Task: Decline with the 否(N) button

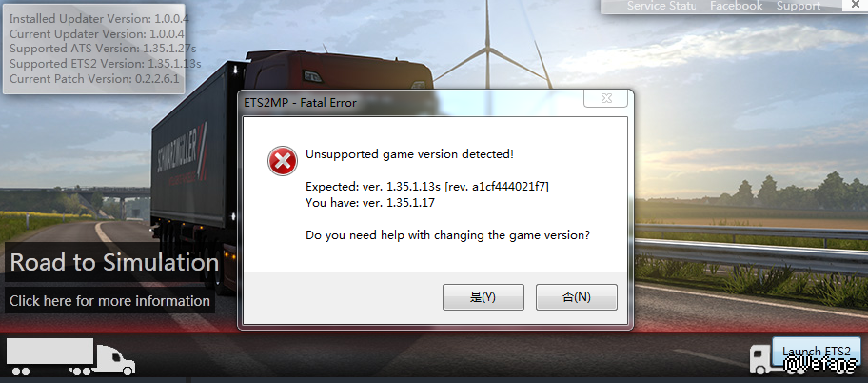Action: tap(576, 297)
